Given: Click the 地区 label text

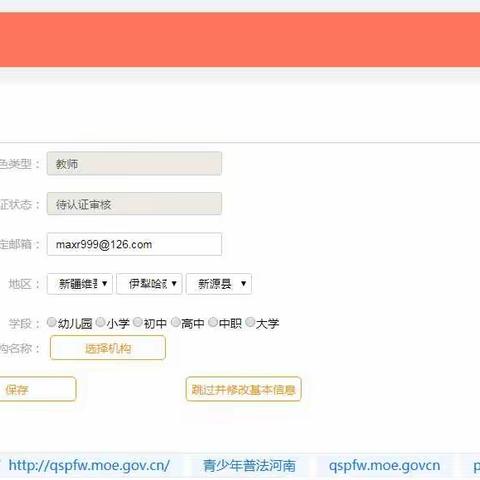Looking at the screenshot, I should [x=20, y=284].
